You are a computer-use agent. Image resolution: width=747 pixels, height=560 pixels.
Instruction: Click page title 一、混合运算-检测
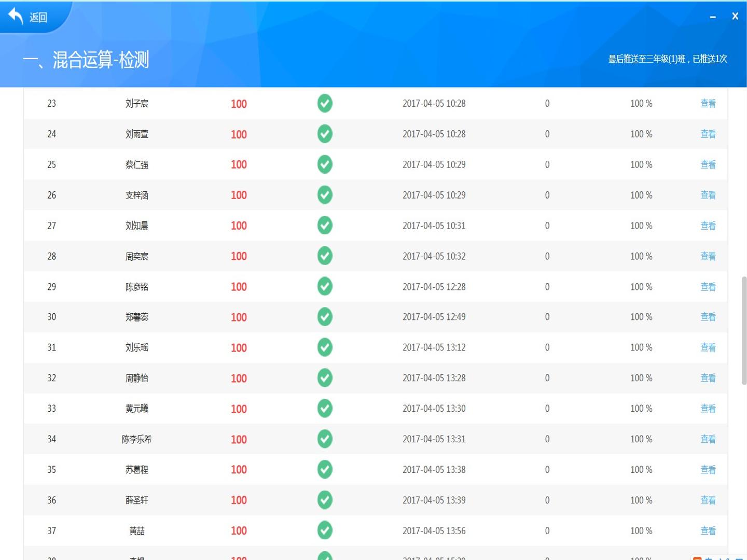pos(86,60)
